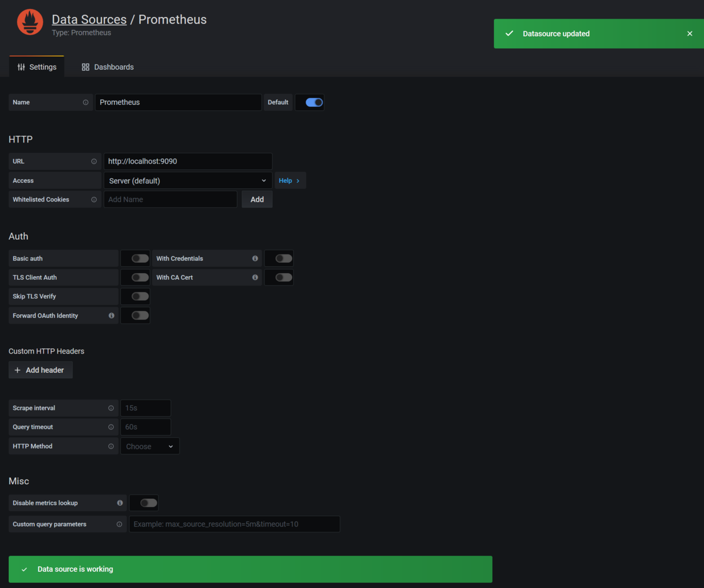
Task: Switch to the Dashboards tab
Action: pyautogui.click(x=108, y=67)
